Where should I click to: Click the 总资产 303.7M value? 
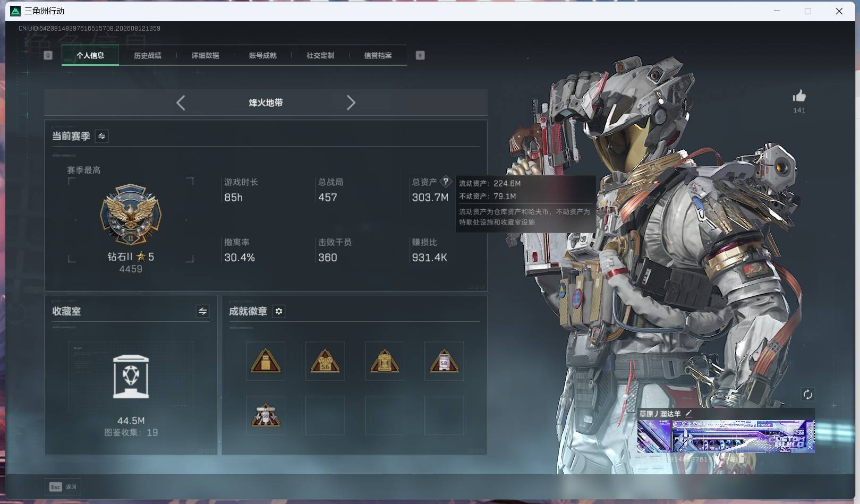pyautogui.click(x=430, y=198)
